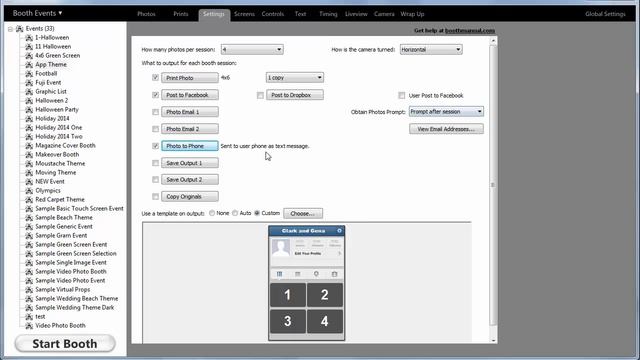The width and height of the screenshot is (640, 360).
Task: Select Sample Wedding Theme Dark event
Action: pyautogui.click(x=75, y=308)
